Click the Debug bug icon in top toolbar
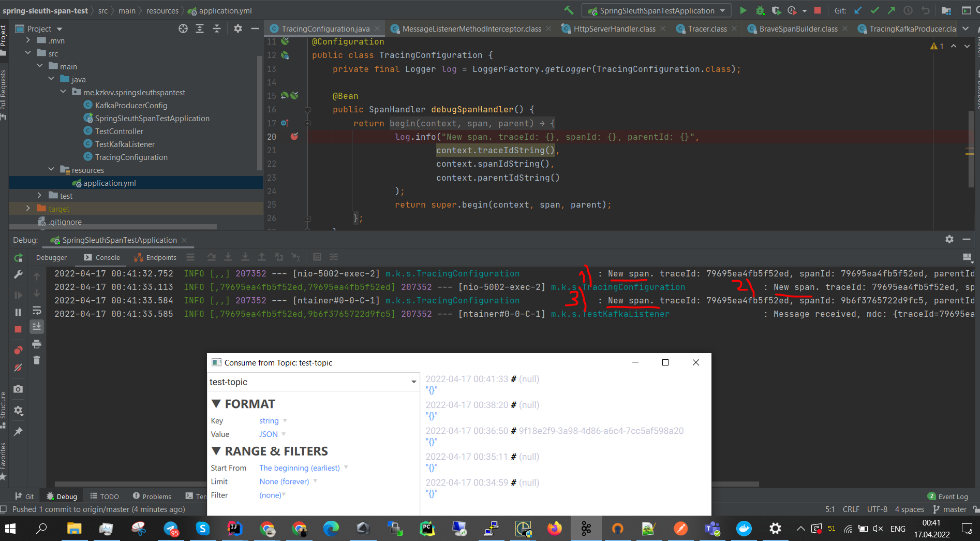Image resolution: width=980 pixels, height=541 pixels. 760,10
